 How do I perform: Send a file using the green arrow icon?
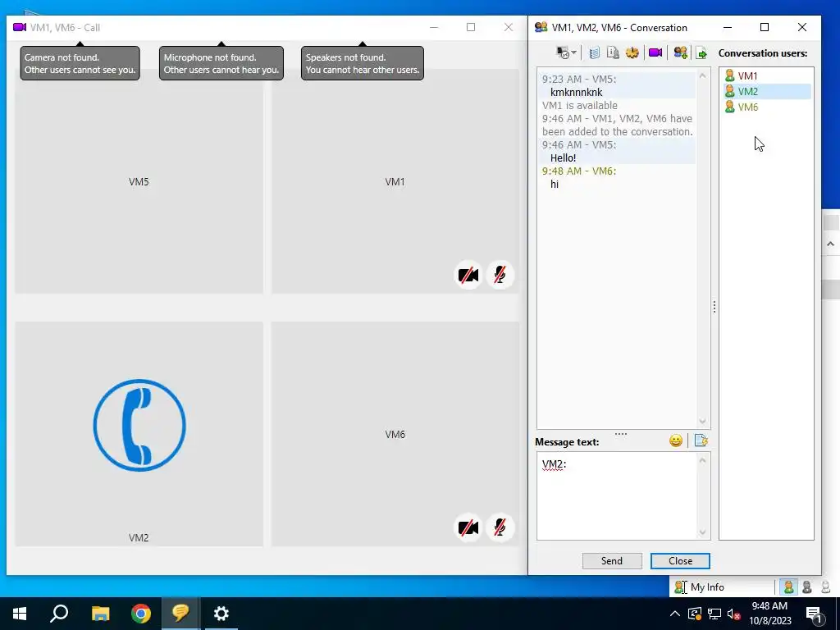pos(701,53)
